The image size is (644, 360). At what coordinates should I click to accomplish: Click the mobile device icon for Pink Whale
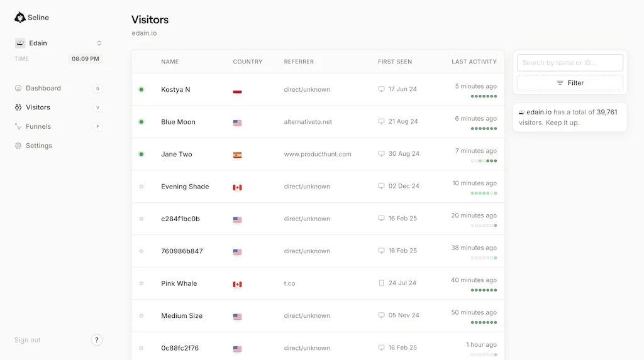tap(381, 283)
